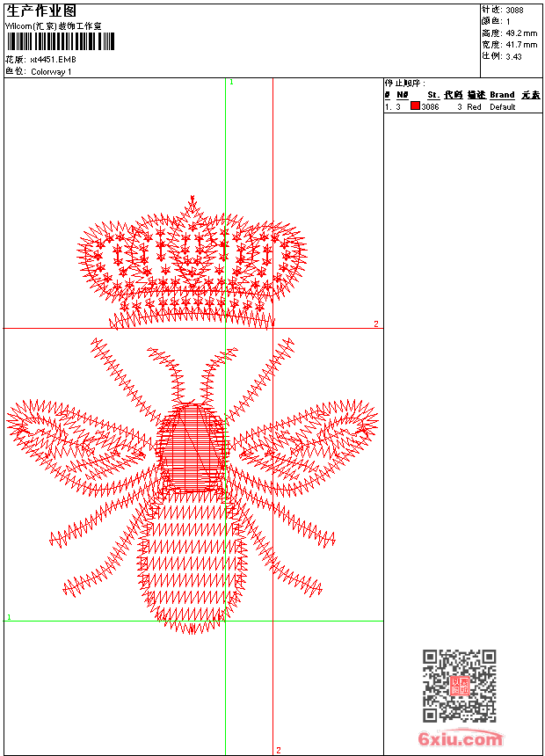545x756 pixels.
Task: Click the height value 49.2 mm
Action: tap(520, 33)
